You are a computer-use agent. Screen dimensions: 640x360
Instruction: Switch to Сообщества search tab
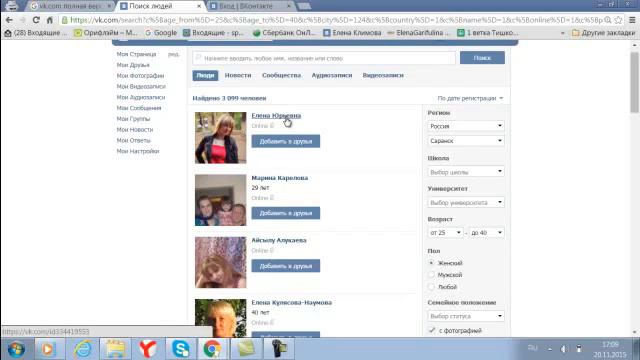(x=281, y=75)
